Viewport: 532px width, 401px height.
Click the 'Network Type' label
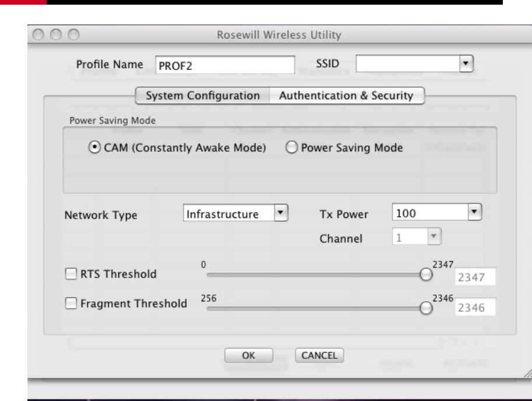(x=101, y=215)
